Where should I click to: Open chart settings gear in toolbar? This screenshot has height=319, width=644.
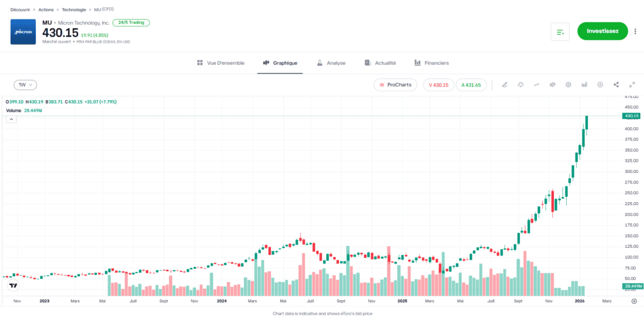tap(569, 85)
